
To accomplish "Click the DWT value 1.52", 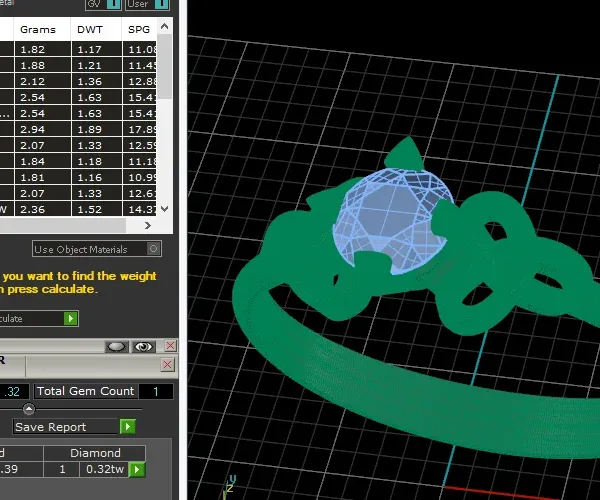I will pyautogui.click(x=96, y=209).
